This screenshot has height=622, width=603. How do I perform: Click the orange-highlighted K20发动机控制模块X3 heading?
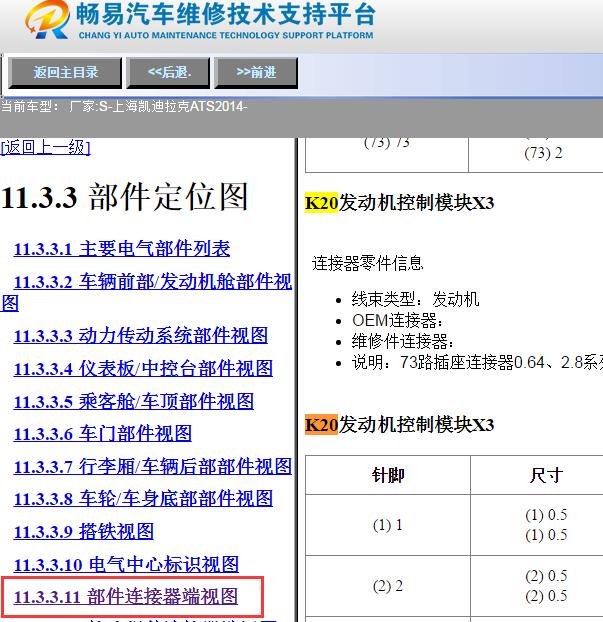click(x=399, y=425)
